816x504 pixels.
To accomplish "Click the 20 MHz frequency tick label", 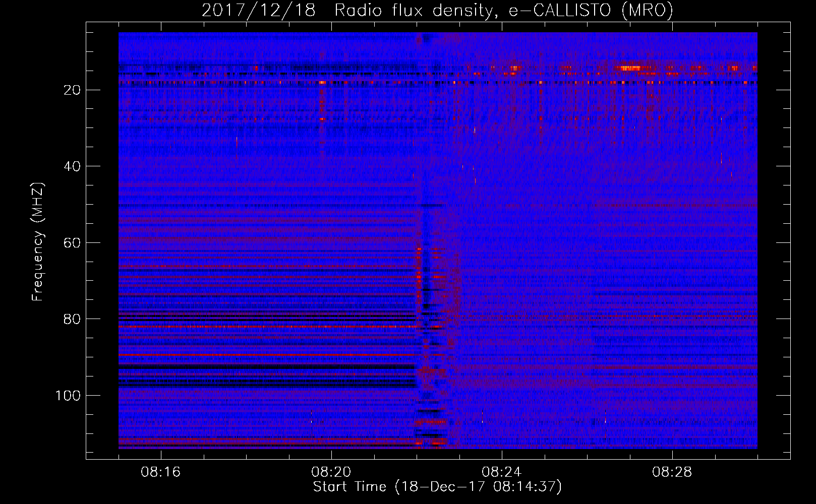I will 73,90.
